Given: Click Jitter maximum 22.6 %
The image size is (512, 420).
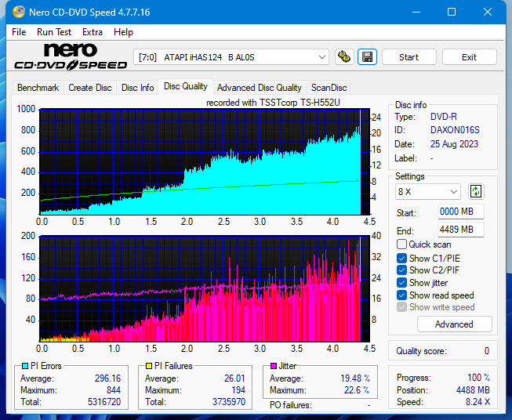Looking at the screenshot, I should [357, 390].
